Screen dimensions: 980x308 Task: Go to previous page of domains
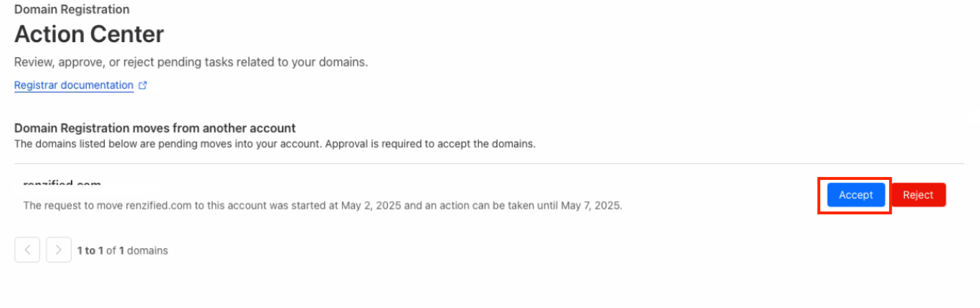pyautogui.click(x=27, y=250)
